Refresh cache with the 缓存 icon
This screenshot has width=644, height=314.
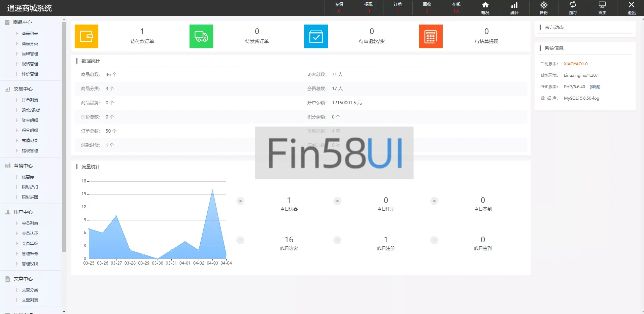point(573,8)
